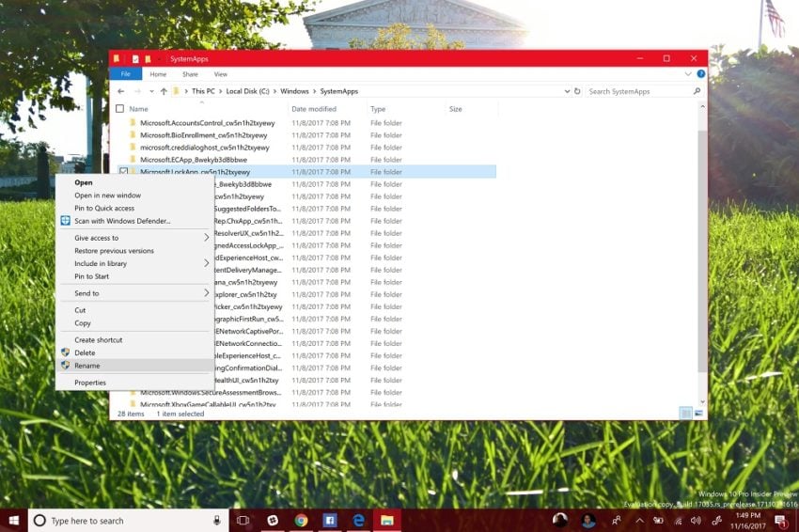Uncheck the Microsoft.LockApp folder checkbox

tap(124, 171)
